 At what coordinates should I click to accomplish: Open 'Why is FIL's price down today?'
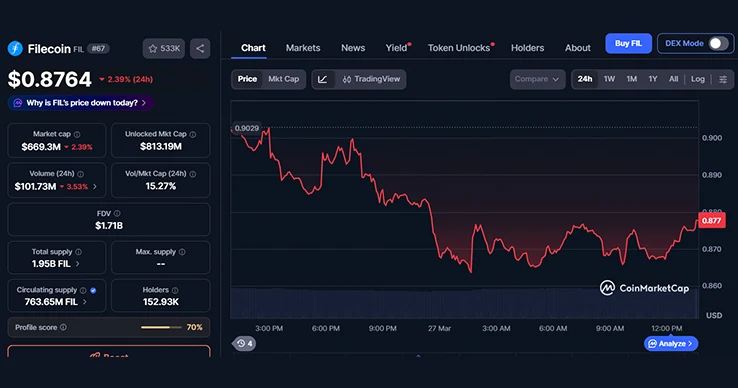[x=80, y=103]
